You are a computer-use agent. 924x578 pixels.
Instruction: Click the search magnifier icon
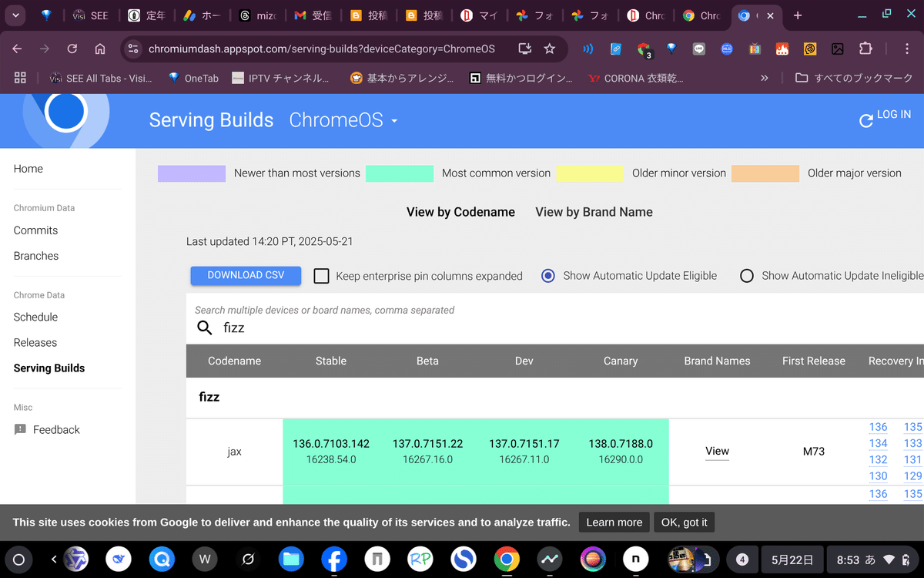point(204,328)
